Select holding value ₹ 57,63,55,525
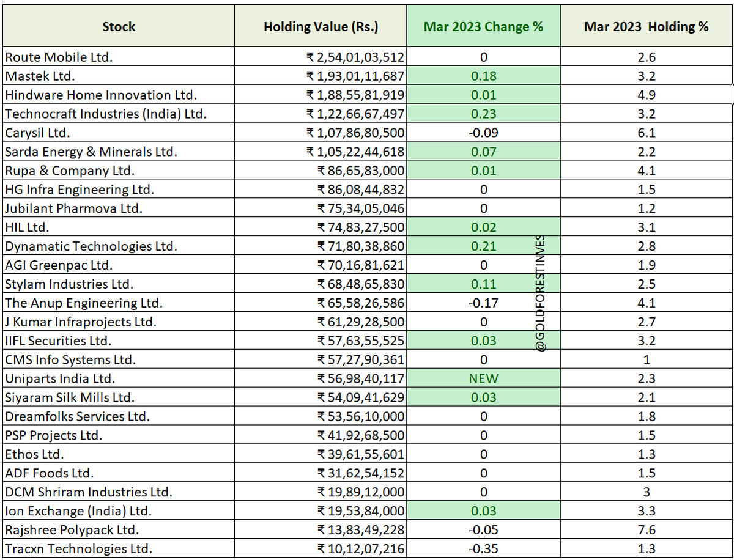Viewport: 734px width, 560px height. (321, 341)
